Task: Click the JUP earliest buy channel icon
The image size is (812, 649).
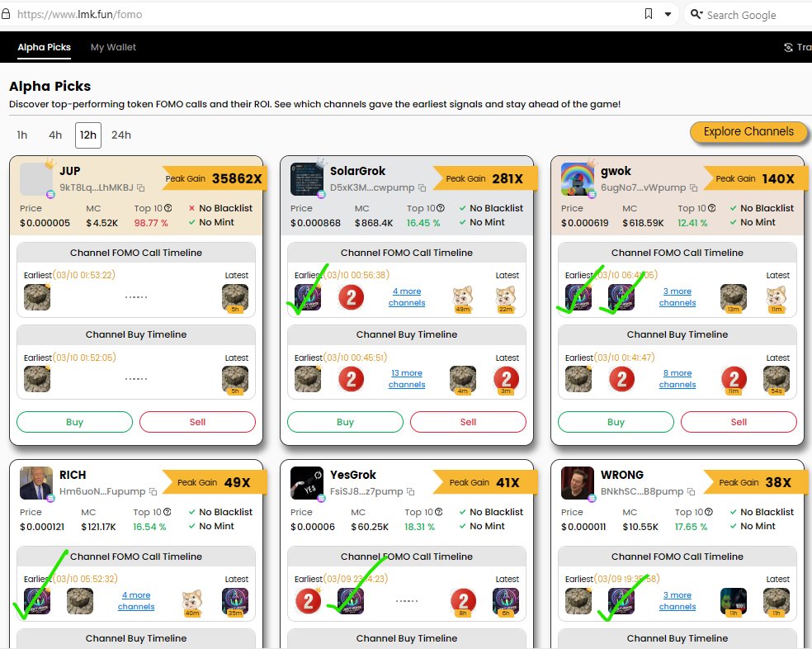Action: 37,379
